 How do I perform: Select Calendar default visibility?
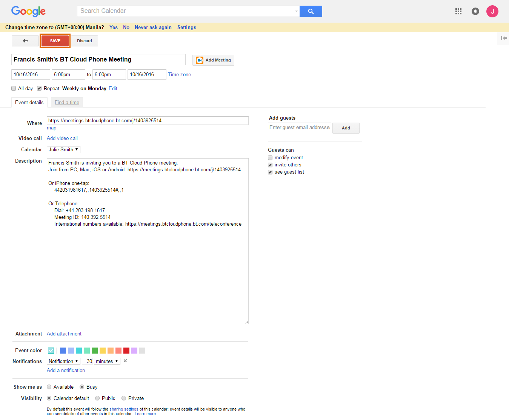click(49, 398)
